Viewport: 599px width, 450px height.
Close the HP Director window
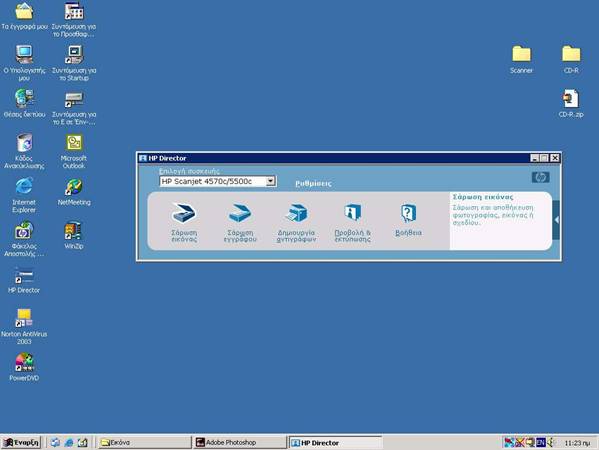click(x=555, y=158)
